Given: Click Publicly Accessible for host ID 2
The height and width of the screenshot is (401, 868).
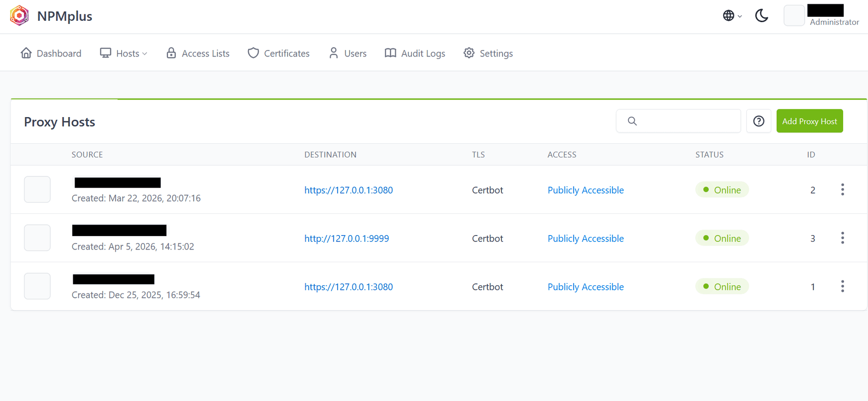Looking at the screenshot, I should [585, 190].
